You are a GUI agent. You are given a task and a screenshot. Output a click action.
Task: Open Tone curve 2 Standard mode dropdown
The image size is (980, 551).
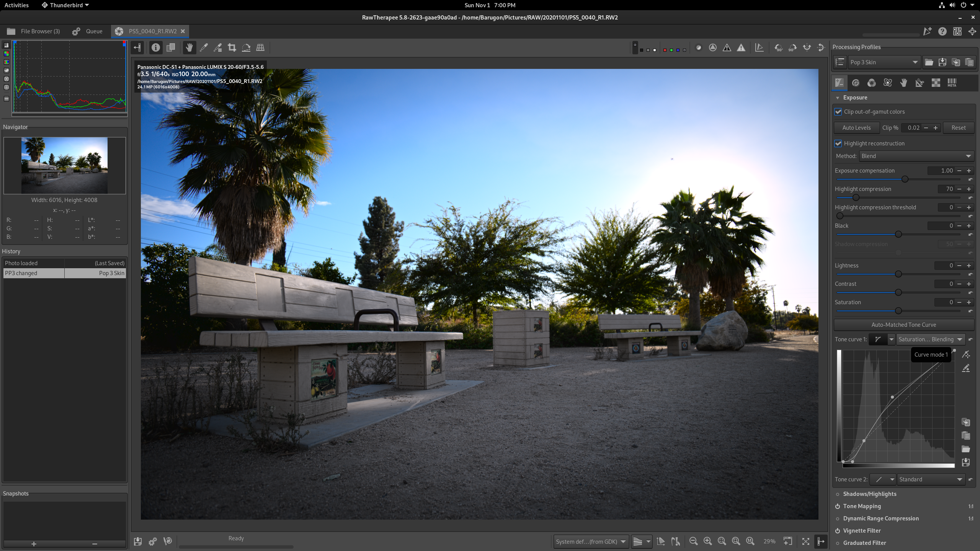tap(931, 479)
